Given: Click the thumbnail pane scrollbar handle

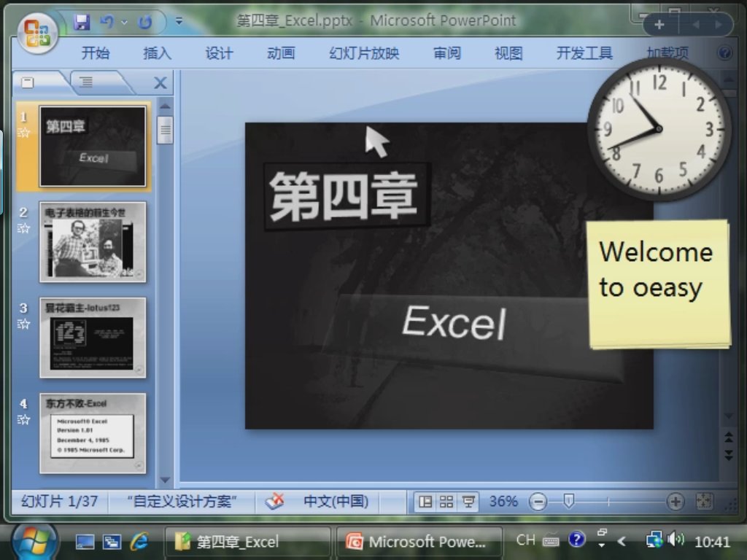Looking at the screenshot, I should (165, 129).
